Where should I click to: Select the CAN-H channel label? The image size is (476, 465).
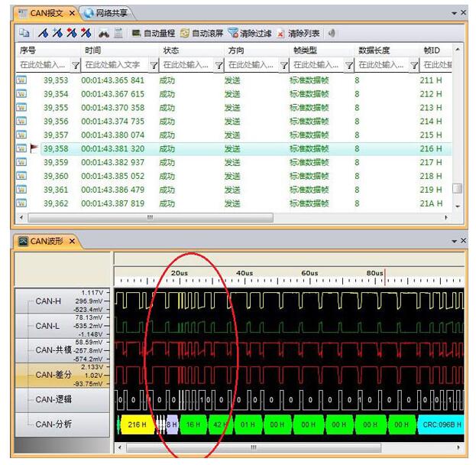pyautogui.click(x=48, y=301)
